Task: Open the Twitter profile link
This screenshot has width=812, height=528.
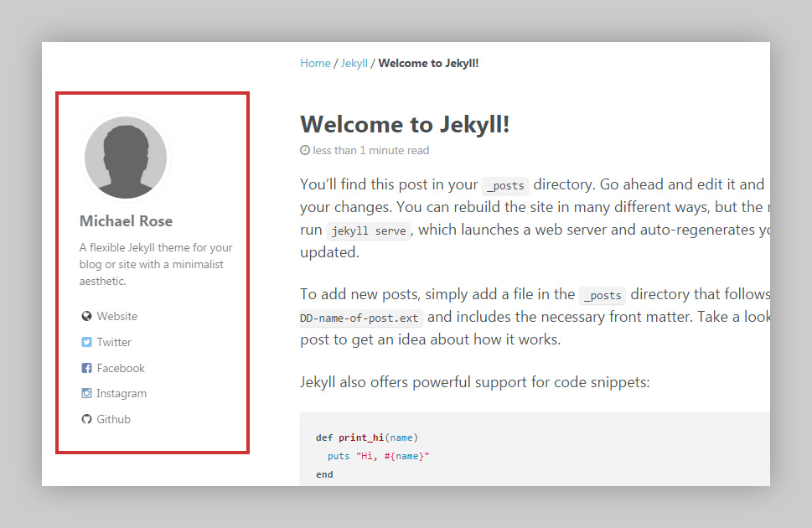Action: click(x=114, y=342)
